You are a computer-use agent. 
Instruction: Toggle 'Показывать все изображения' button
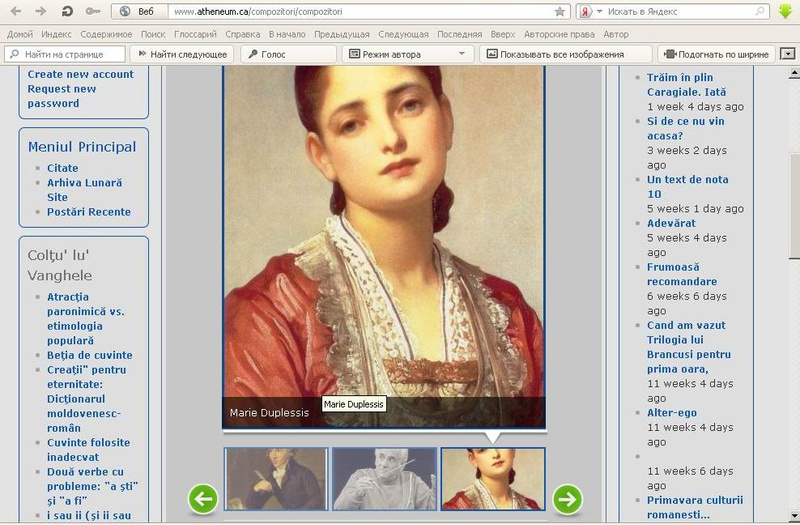[x=565, y=54]
